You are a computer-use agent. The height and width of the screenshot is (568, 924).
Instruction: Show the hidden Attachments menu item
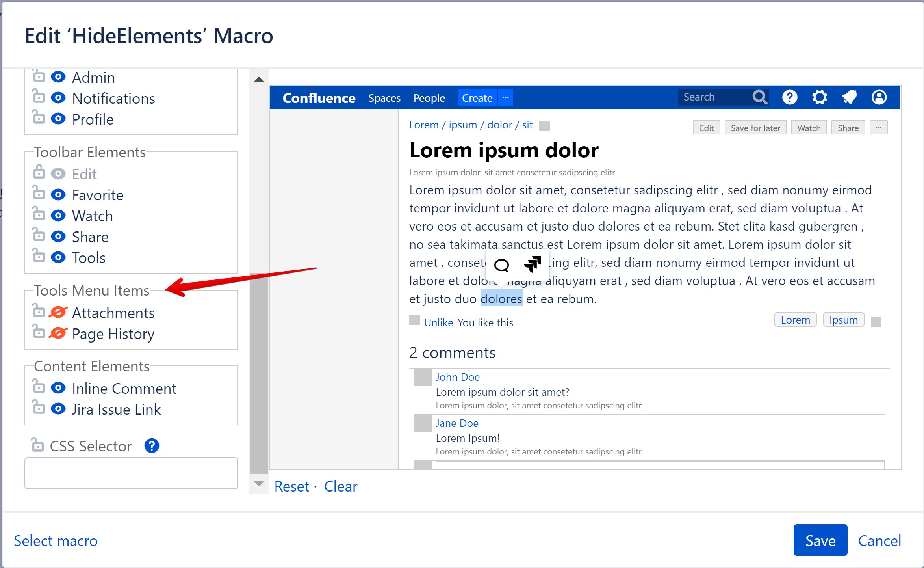[x=58, y=312]
